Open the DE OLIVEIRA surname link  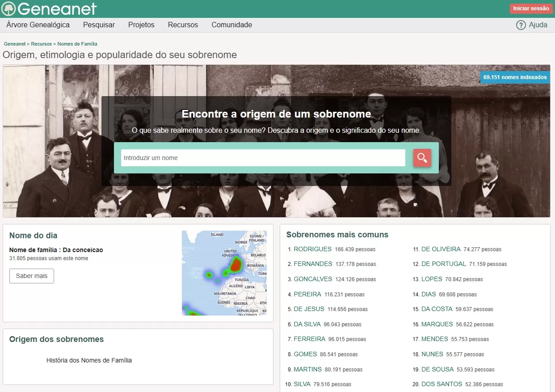pyautogui.click(x=441, y=249)
